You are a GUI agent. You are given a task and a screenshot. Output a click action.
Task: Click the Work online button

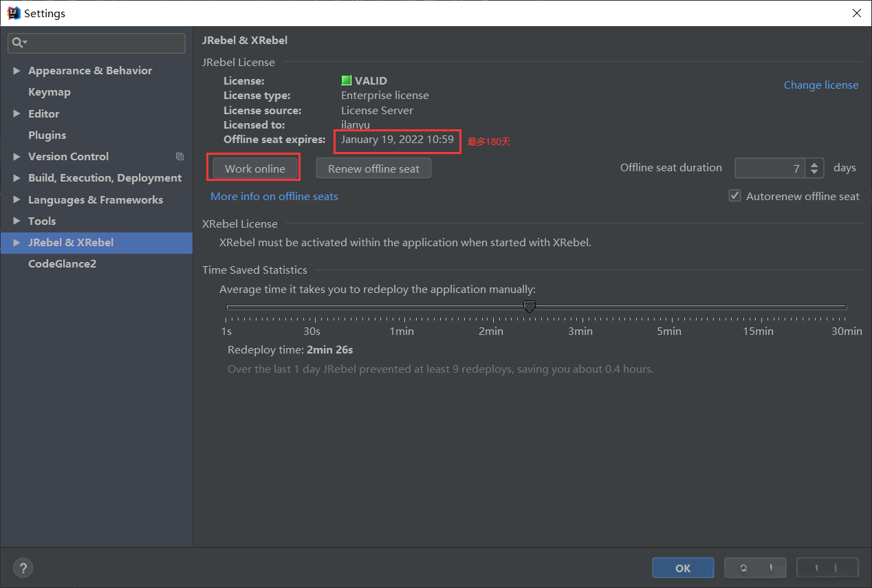(254, 168)
